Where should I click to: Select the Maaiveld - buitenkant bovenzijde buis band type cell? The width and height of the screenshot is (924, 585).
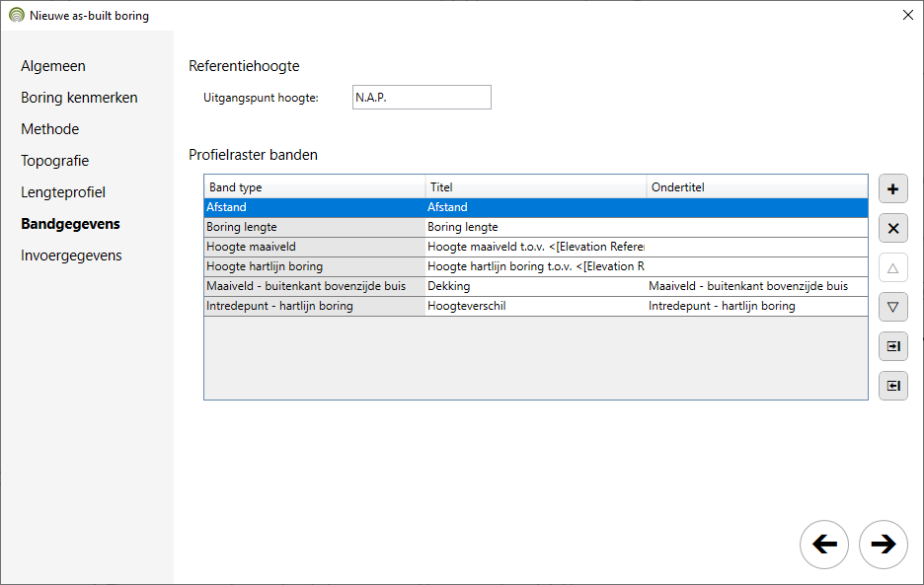tap(315, 286)
